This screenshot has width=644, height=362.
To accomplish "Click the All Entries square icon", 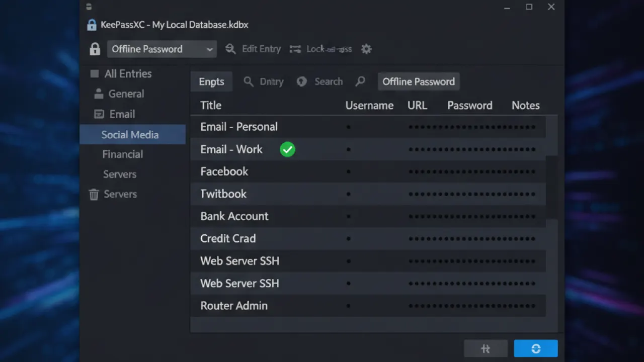I will pyautogui.click(x=94, y=74).
